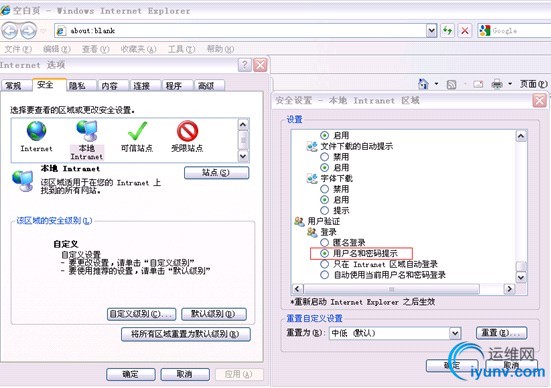Screen dimensions: 551x388
Task: Click the page icon in address bar
Action: click(61, 31)
